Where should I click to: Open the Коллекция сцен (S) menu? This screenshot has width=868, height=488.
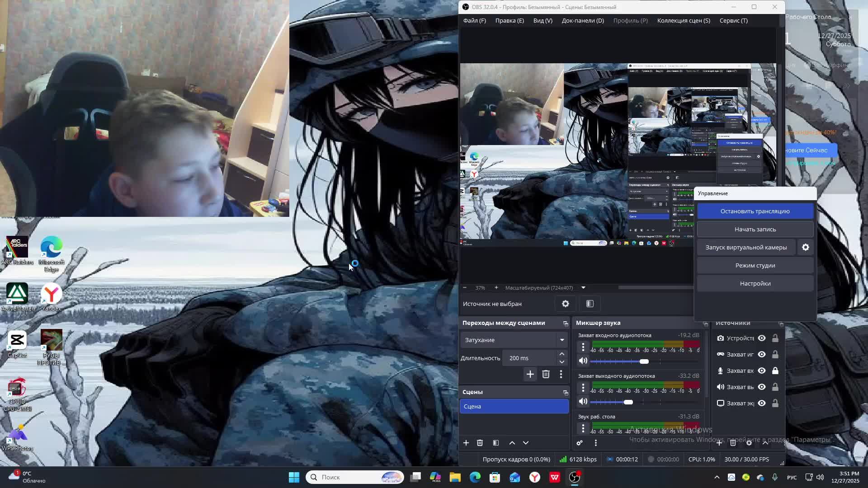tap(683, 20)
